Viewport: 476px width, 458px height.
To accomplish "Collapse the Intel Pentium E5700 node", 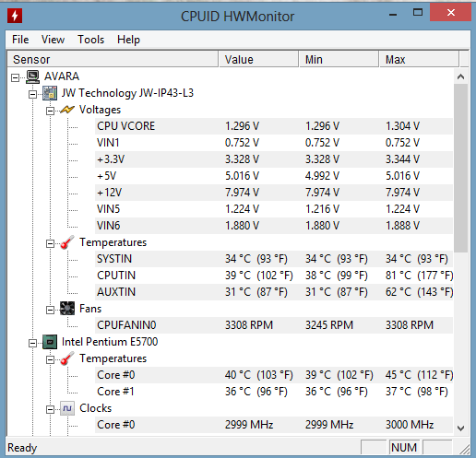I will (x=32, y=343).
